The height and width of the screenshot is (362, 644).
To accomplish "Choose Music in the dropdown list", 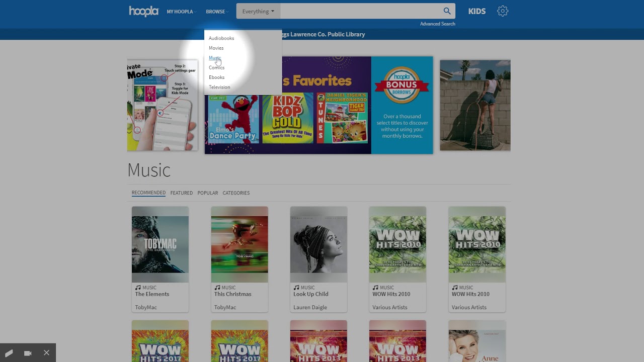I will 215,58.
